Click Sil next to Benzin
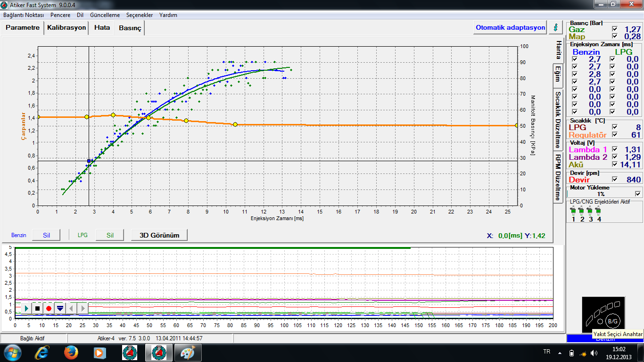Viewport: 644px width, 362px height. click(x=46, y=235)
